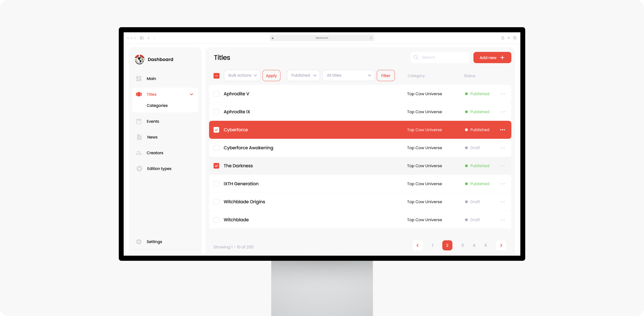Click the Categories menu item

[157, 106]
